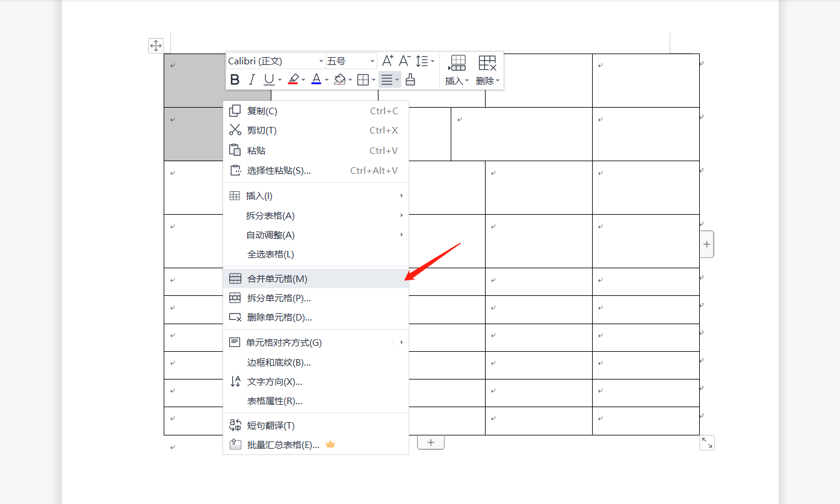Viewport: 840px width, 504px height.
Task: Toggle bold formatting
Action: [235, 79]
